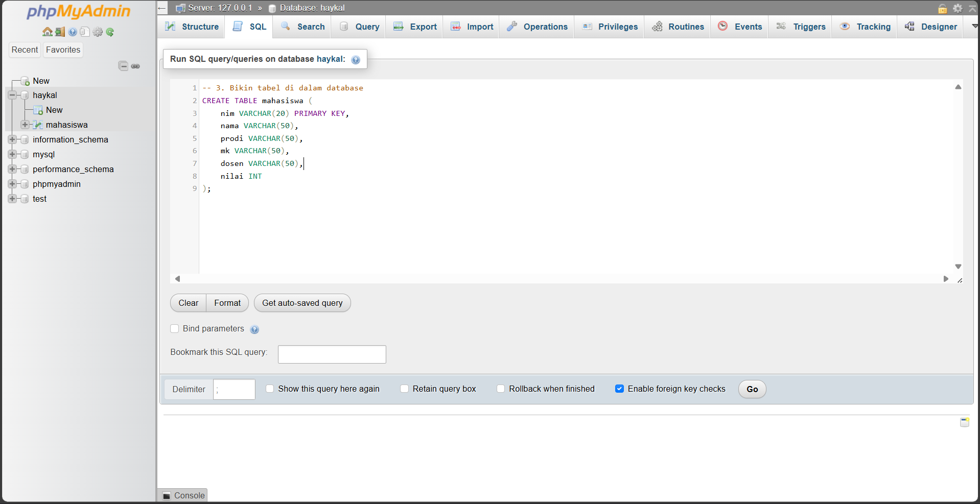Open the Export tab
This screenshot has width=980, height=504.
click(x=415, y=27)
